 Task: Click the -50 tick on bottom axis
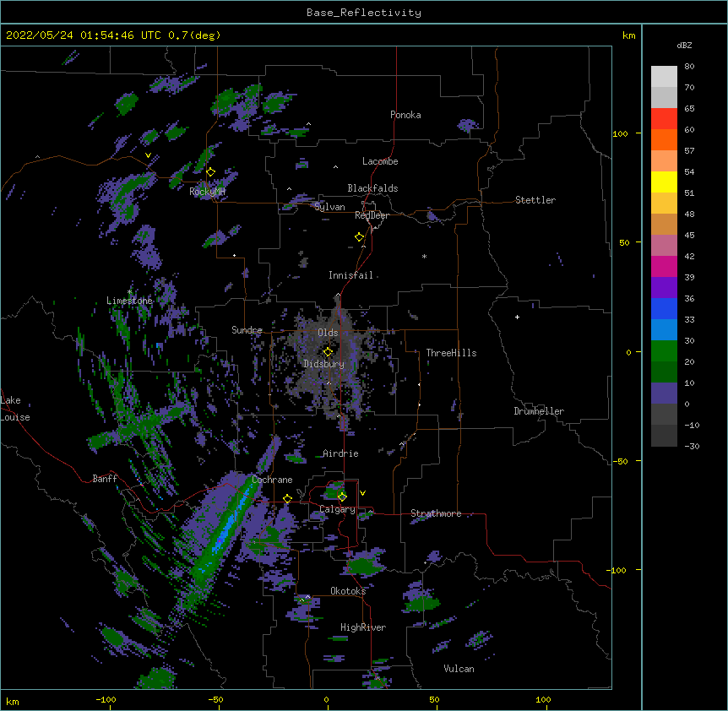215,700
